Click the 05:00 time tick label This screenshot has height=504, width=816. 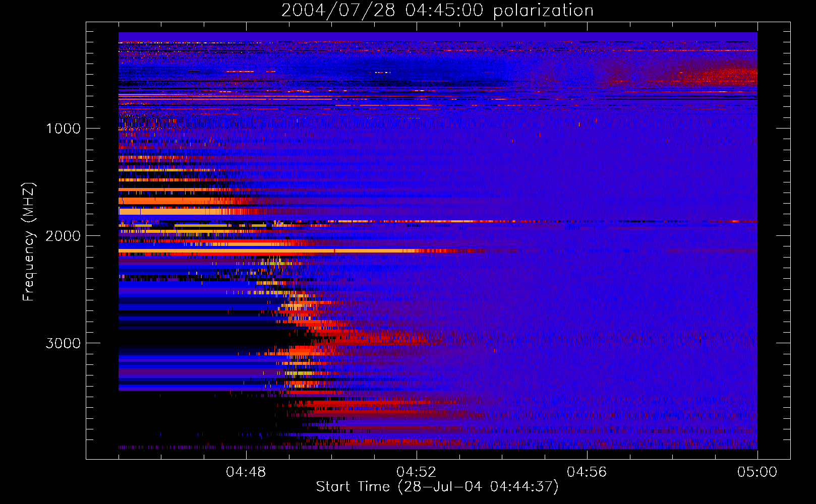click(757, 472)
